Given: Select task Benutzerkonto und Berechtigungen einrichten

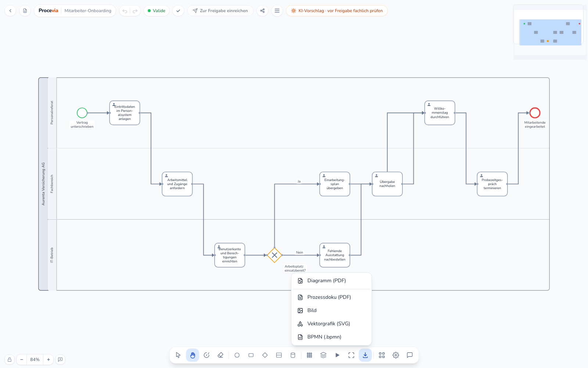Looking at the screenshot, I should [x=230, y=255].
